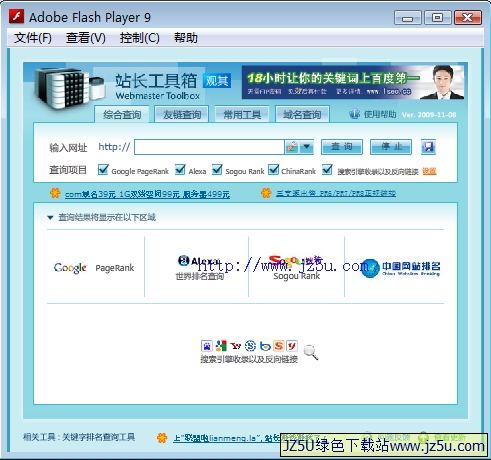Screen dimensions: 491x460
Task: Click the Ver. 2009-11-08 version text
Action: (x=429, y=115)
